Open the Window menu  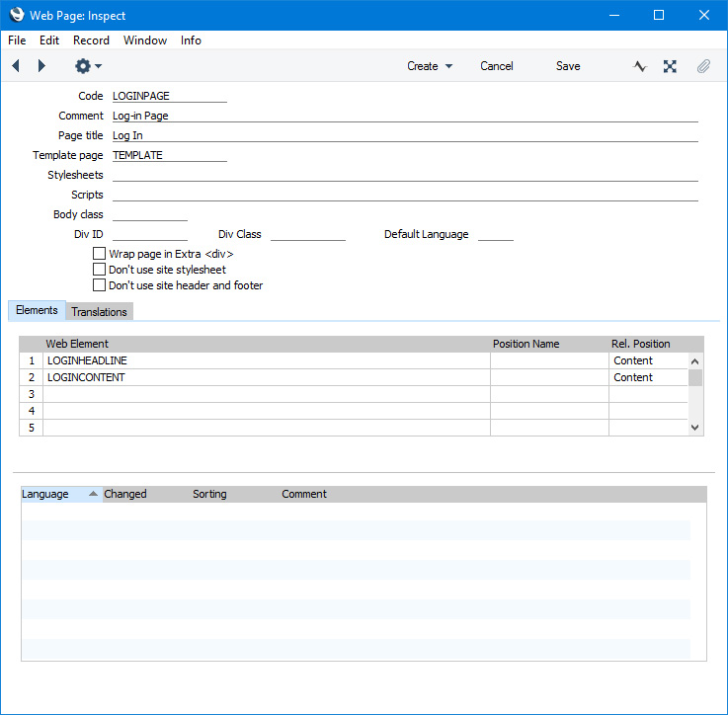pyautogui.click(x=145, y=40)
